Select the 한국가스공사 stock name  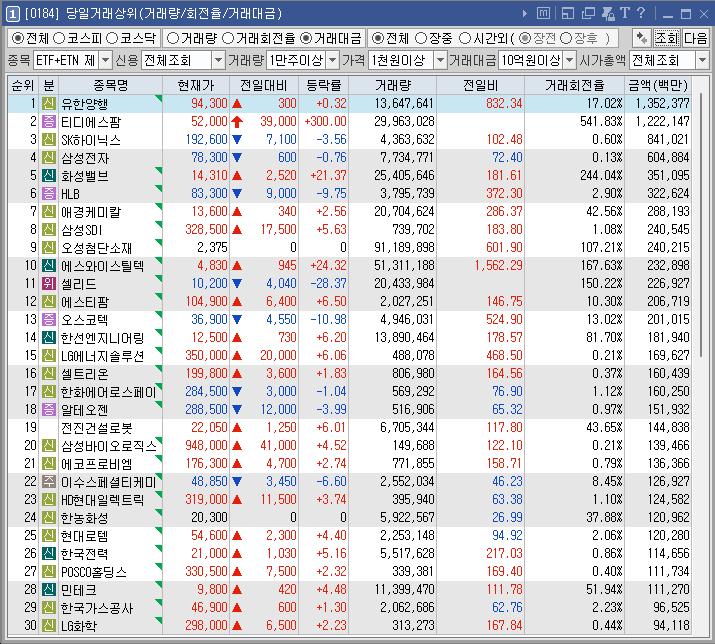coord(97,608)
